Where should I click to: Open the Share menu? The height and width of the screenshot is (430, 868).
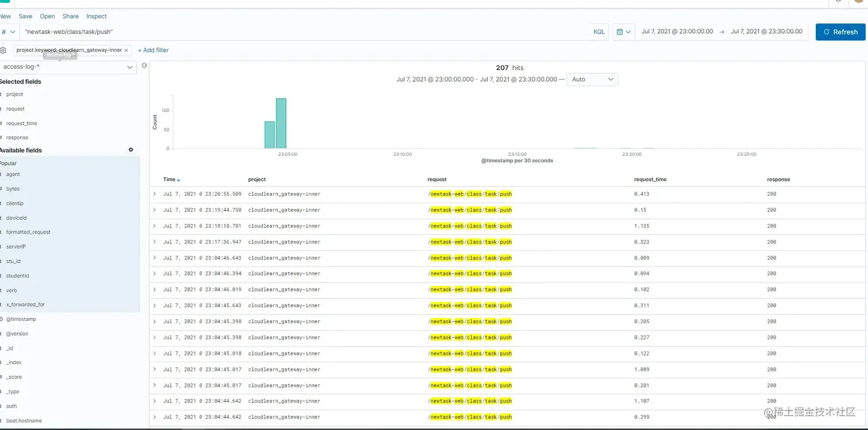coord(71,17)
